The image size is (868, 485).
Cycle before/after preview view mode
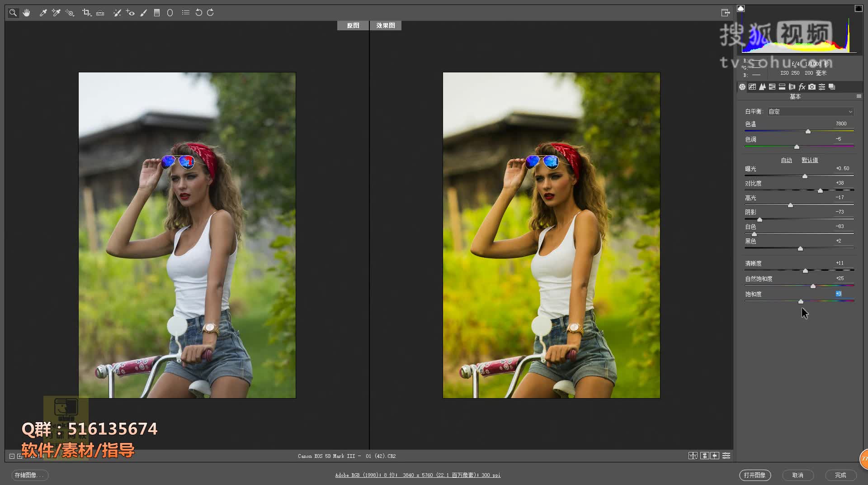coord(693,456)
